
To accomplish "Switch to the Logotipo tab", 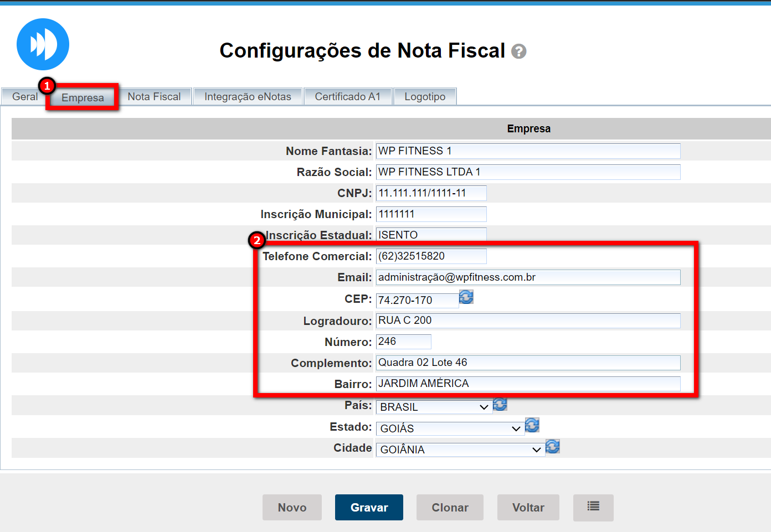I will pyautogui.click(x=425, y=97).
